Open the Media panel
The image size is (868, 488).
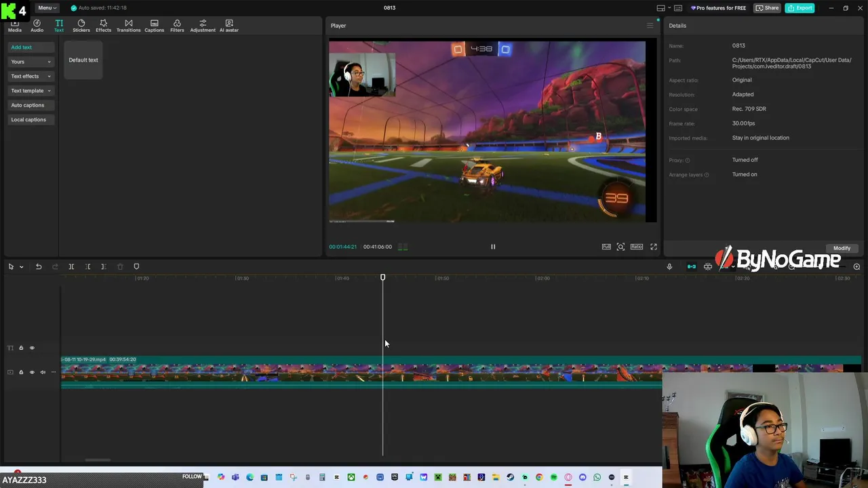pyautogui.click(x=14, y=26)
